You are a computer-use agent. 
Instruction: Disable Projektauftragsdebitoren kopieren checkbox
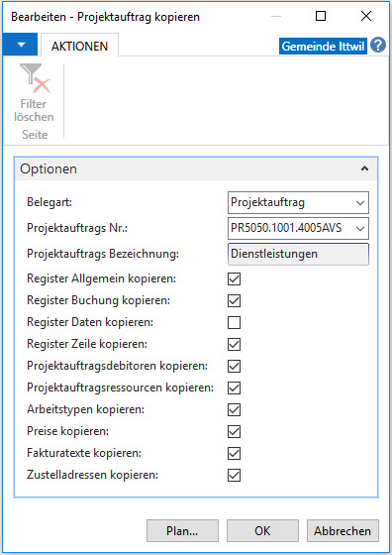point(234,366)
